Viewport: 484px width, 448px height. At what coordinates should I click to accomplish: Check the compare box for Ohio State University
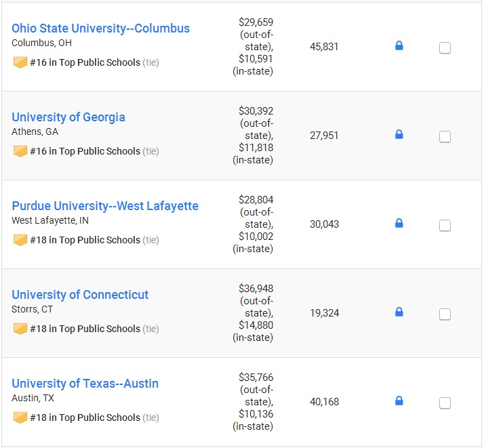(x=445, y=48)
